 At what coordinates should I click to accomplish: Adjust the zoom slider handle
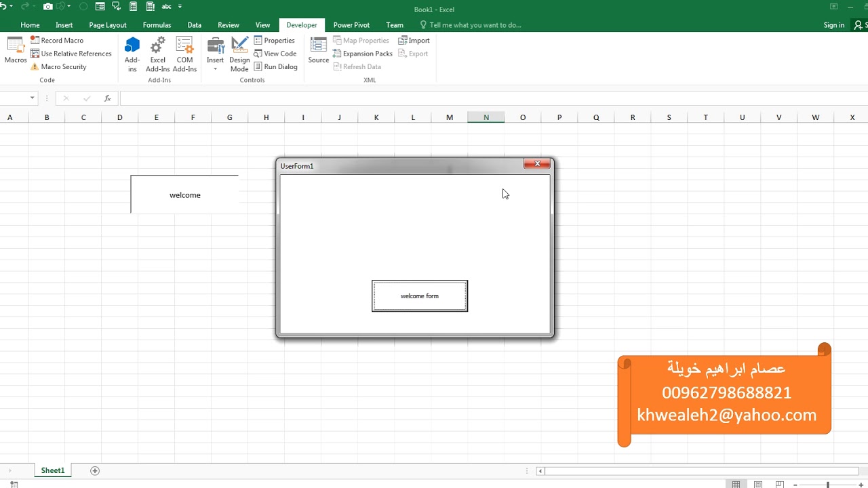827,485
